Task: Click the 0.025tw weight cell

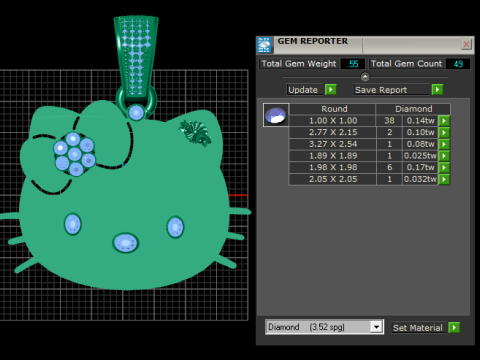Action: pyautogui.click(x=420, y=156)
